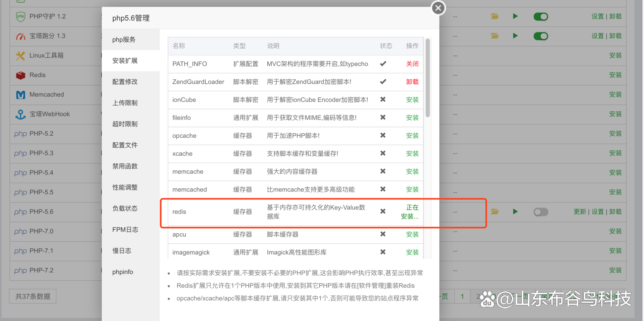
Task: Click the php icon beside PHP-5.6
Action: tap(20, 212)
